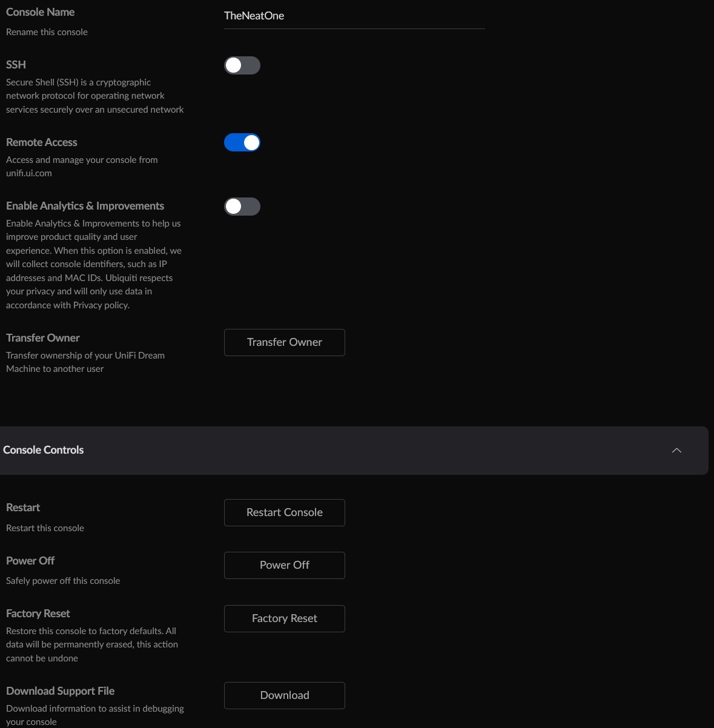The height and width of the screenshot is (728, 714).
Task: Click the Console Name field showing TheNeatOne
Action: point(354,16)
